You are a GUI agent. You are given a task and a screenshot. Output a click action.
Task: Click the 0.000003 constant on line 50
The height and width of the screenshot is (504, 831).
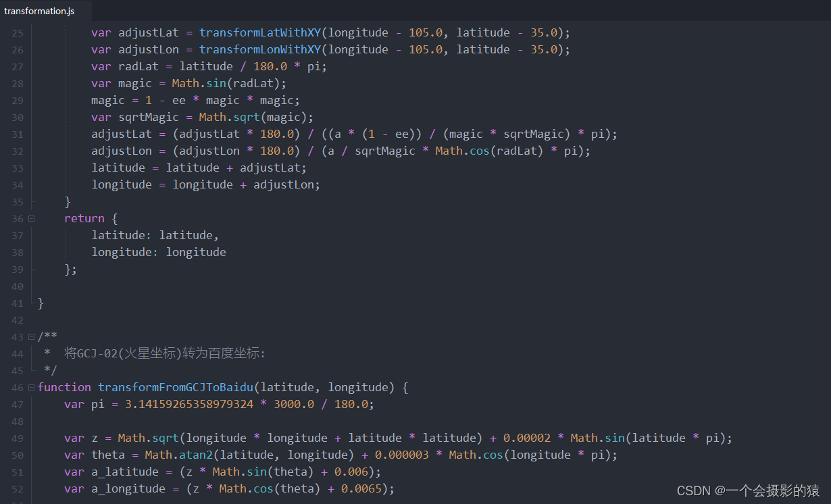pos(401,455)
